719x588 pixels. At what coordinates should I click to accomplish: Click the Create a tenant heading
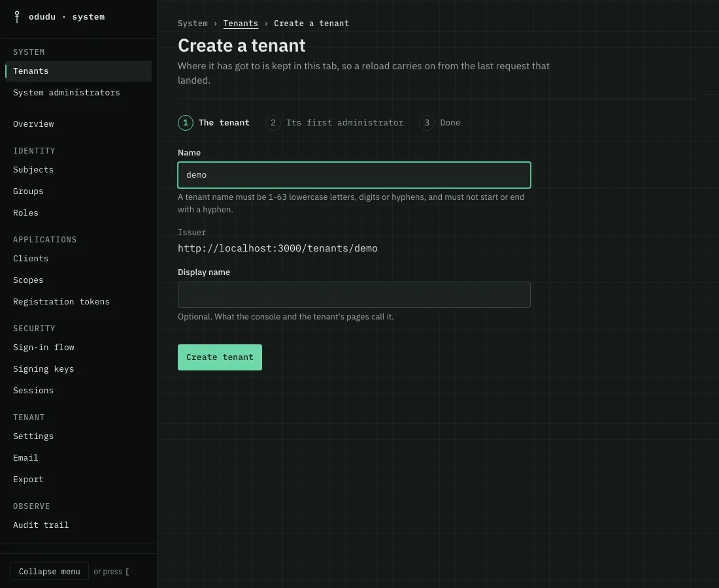[x=242, y=45]
